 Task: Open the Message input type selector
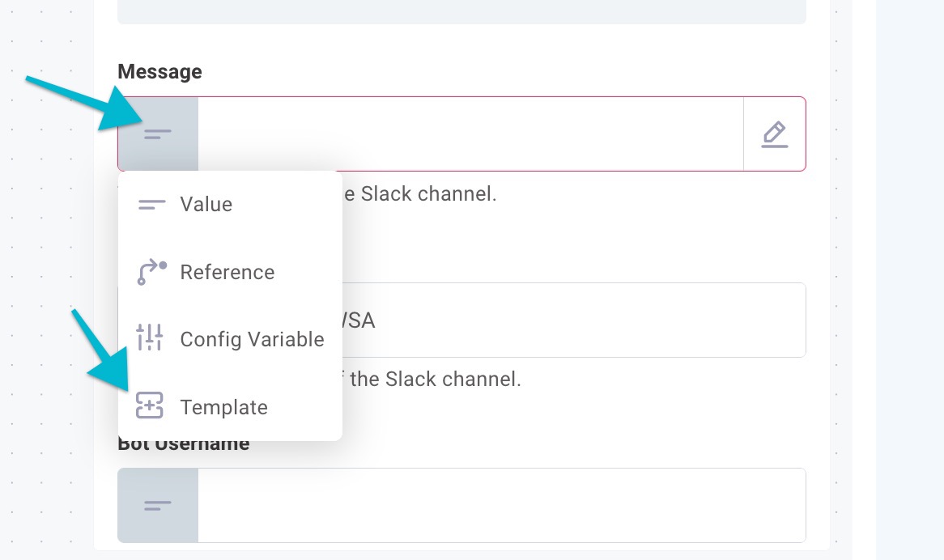click(x=158, y=134)
